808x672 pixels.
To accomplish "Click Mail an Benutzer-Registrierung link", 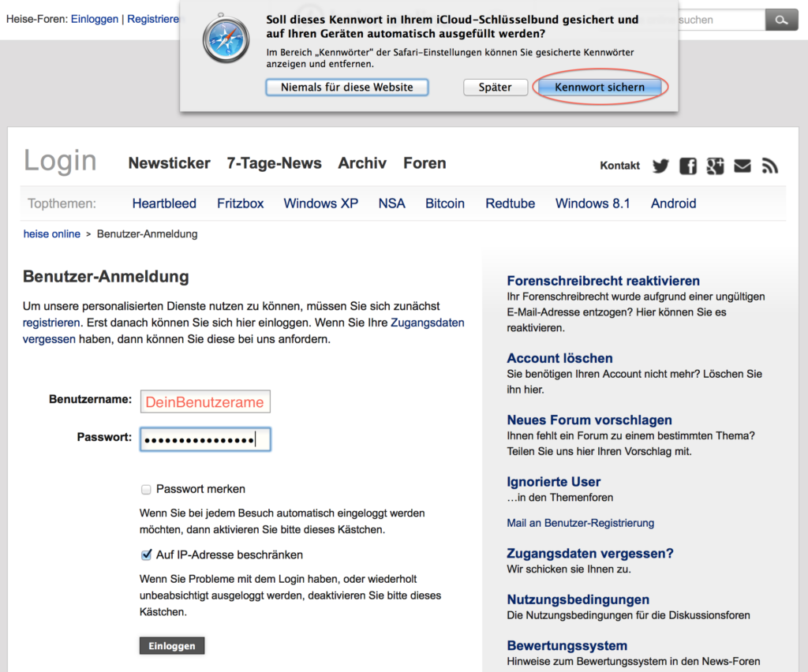I will (x=581, y=523).
